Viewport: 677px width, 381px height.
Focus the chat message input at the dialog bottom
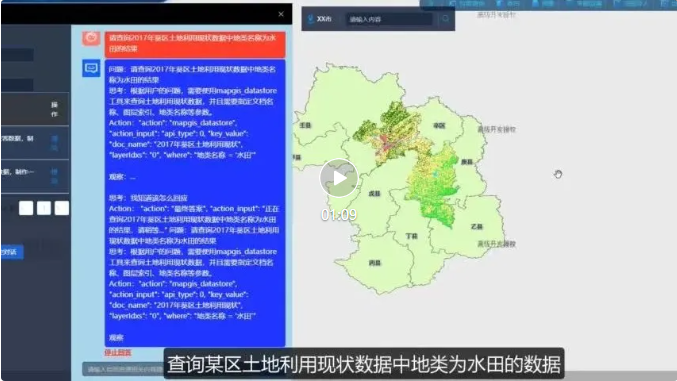124,369
